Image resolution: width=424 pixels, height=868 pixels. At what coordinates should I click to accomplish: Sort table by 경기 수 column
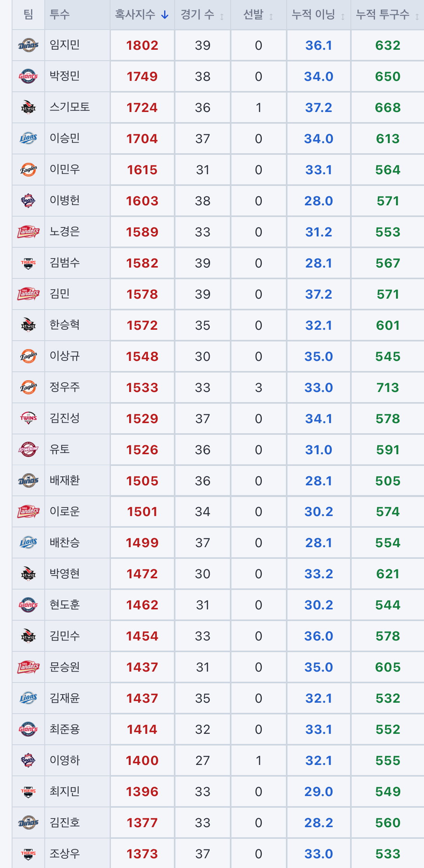(x=202, y=15)
